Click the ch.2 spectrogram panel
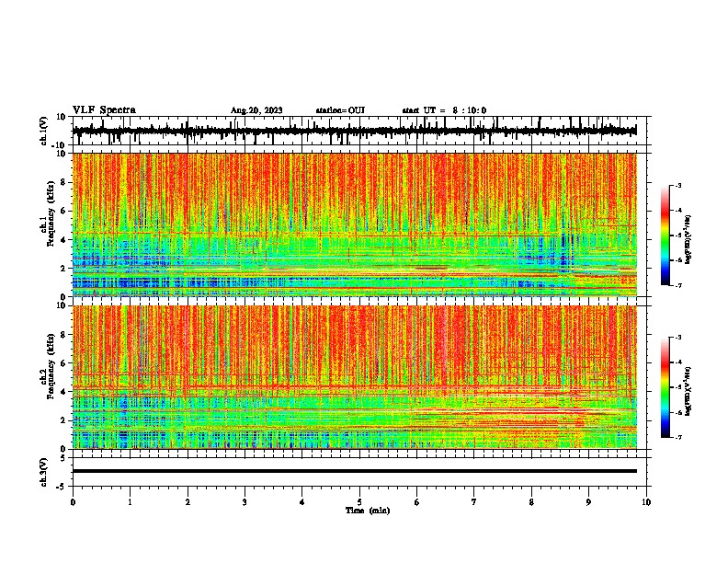This screenshot has width=728, height=563. point(355,377)
